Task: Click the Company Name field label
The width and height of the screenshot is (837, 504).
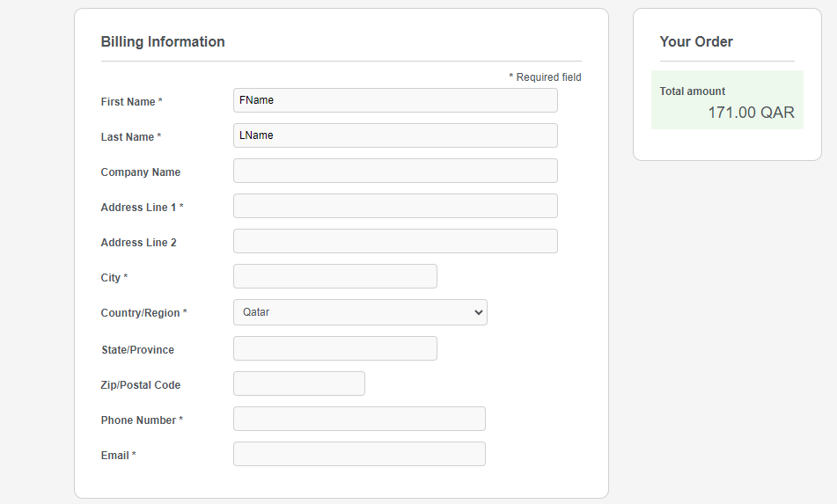Action: [x=141, y=172]
